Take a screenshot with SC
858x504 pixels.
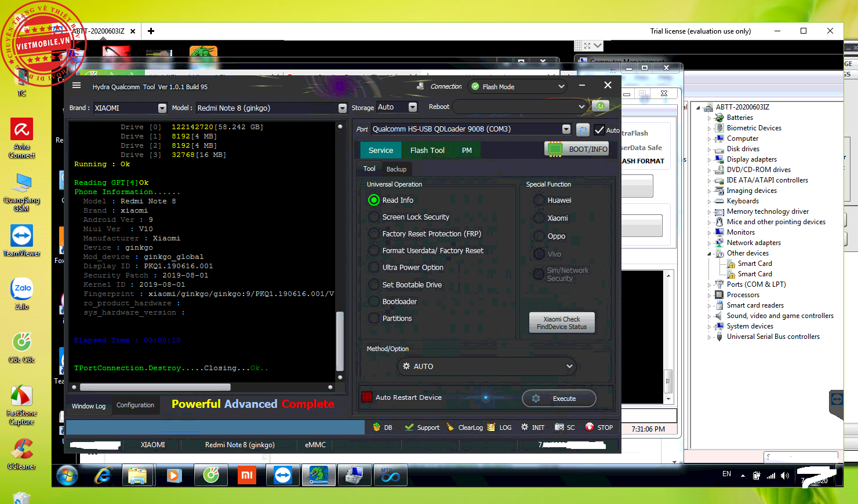point(565,428)
